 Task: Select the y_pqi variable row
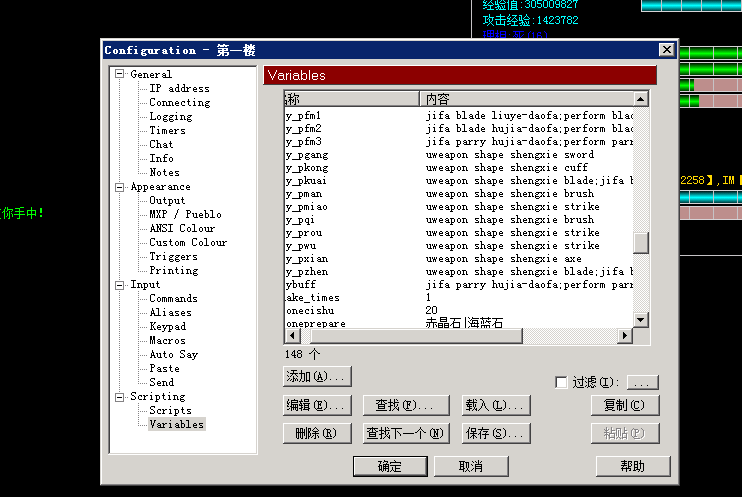coord(459,220)
